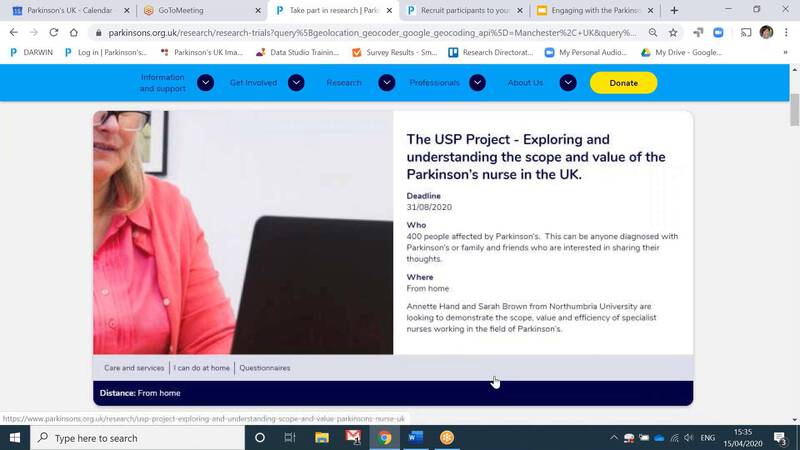Open Windows Start menu
Viewport: 800px width, 450px height.
click(15, 438)
